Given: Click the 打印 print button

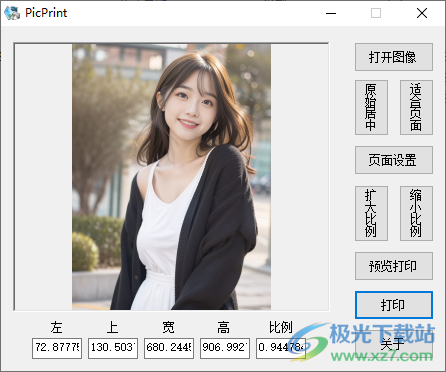Looking at the screenshot, I should pyautogui.click(x=394, y=305).
